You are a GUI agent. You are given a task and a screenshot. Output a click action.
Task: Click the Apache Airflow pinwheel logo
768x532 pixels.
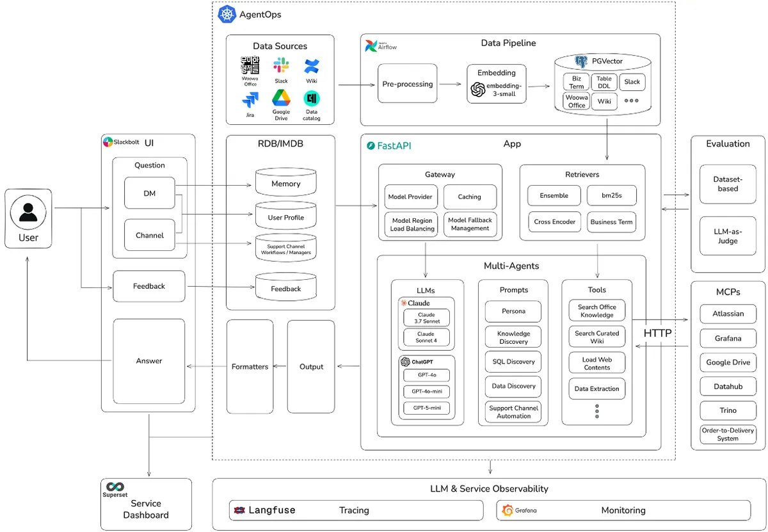[x=372, y=45]
